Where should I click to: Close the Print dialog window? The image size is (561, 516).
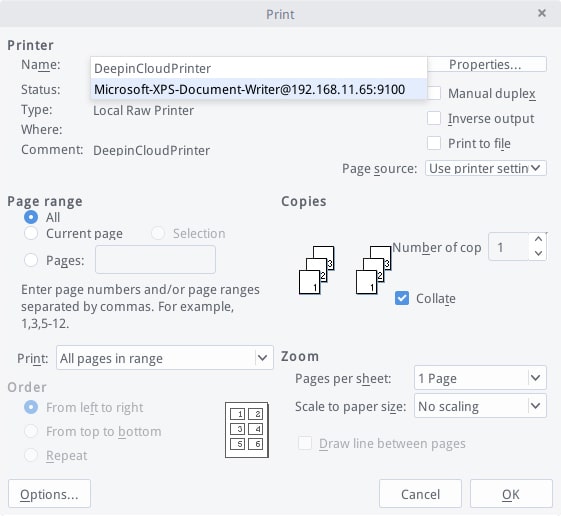point(542,13)
